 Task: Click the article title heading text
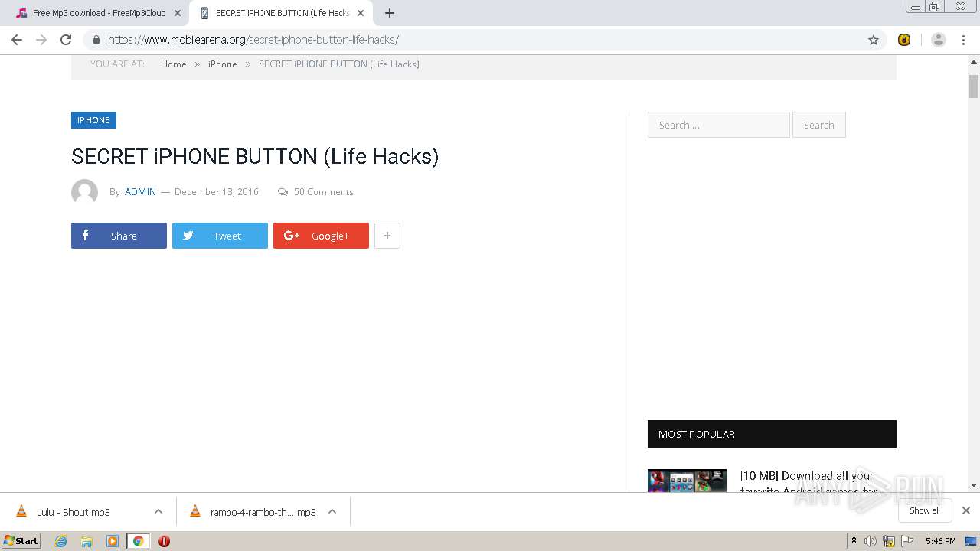255,156
